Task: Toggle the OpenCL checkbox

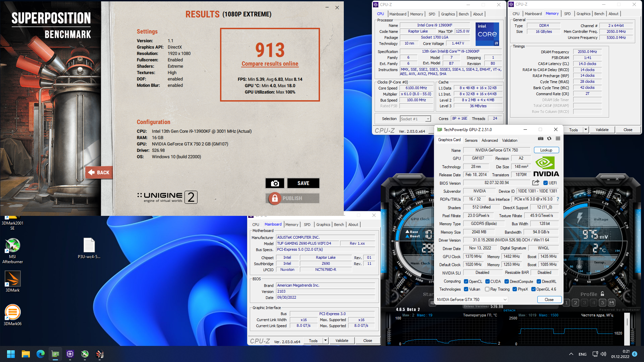Action: pos(466,282)
